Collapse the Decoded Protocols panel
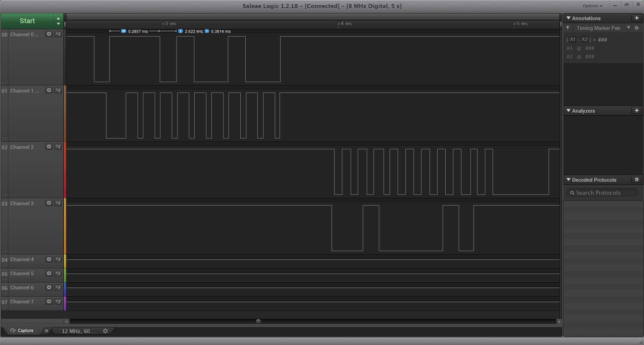644x345 pixels. click(568, 180)
